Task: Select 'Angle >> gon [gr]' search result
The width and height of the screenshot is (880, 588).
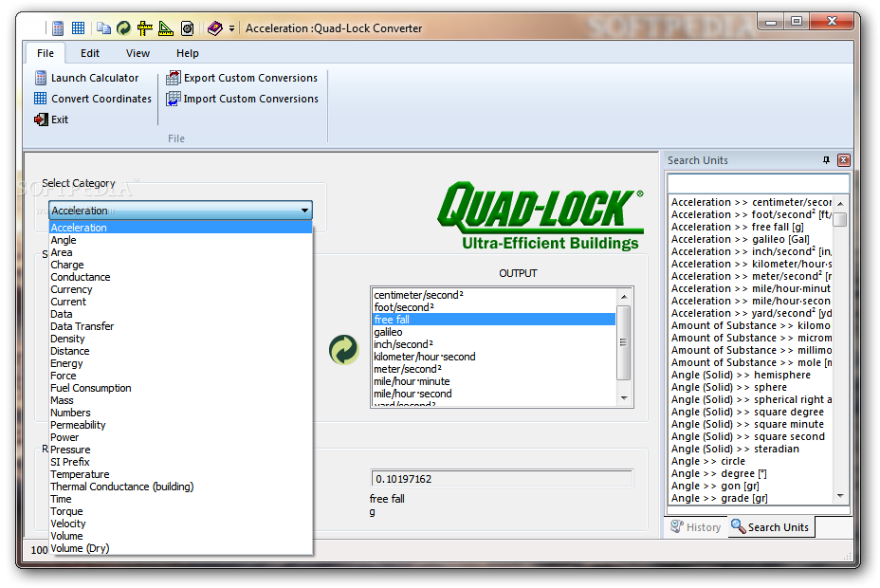Action: pos(751,487)
